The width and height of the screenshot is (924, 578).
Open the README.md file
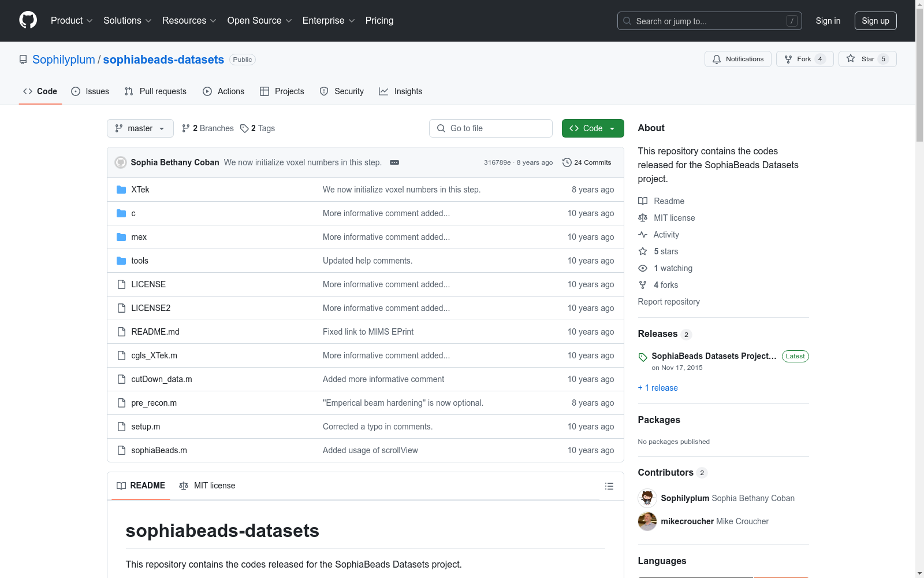[155, 332]
